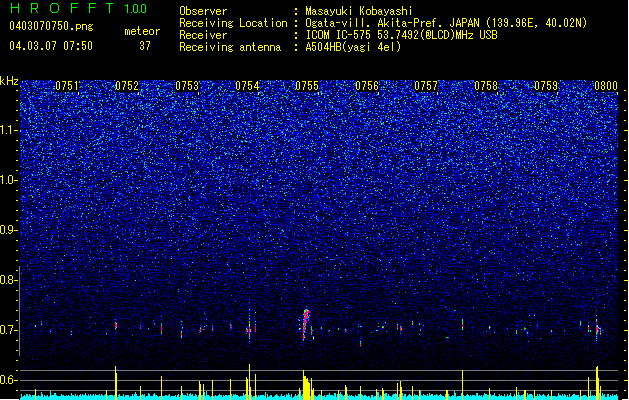
Task: Click the 0757 time marker
Action: [426, 86]
